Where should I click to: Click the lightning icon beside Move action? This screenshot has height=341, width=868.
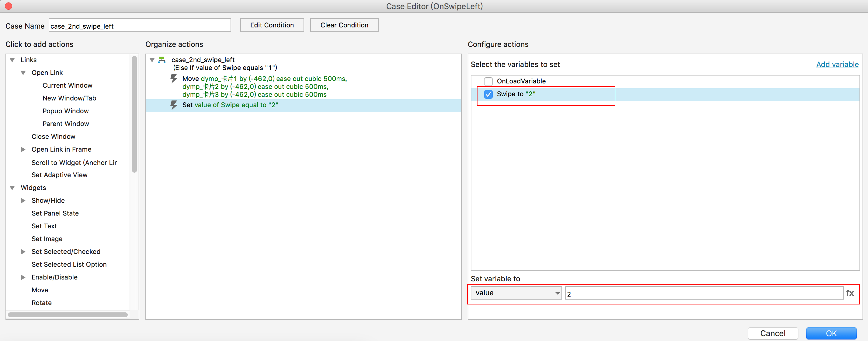(x=174, y=79)
